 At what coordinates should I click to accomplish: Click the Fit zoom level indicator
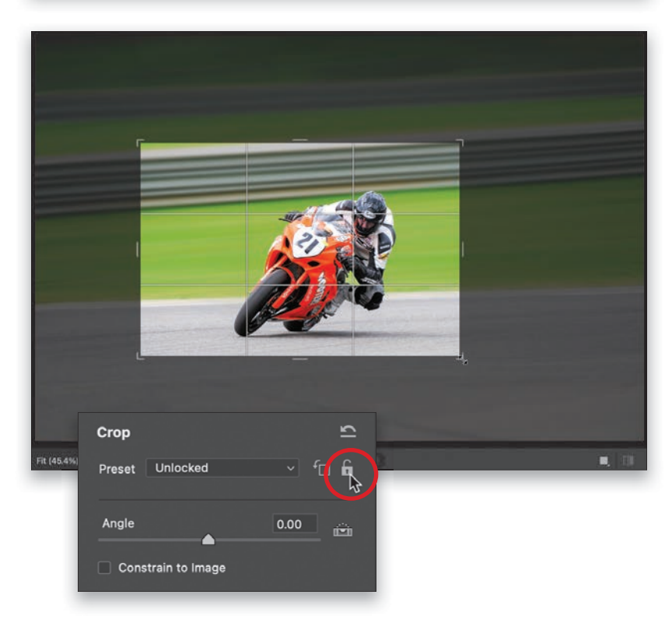click(56, 461)
